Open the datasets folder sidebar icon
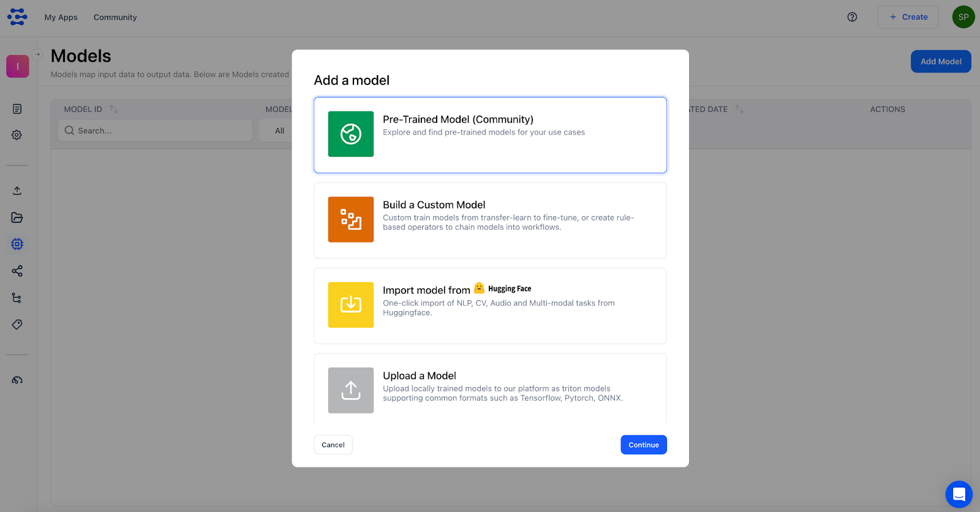The height and width of the screenshot is (512, 980). [x=17, y=217]
